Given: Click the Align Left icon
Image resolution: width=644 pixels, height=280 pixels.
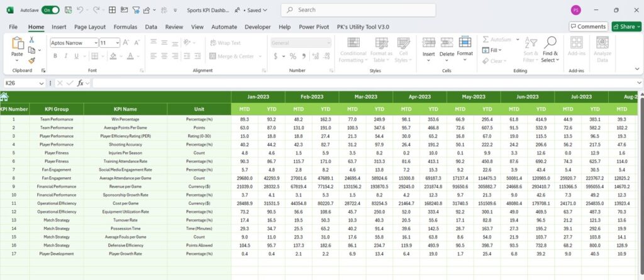Looking at the screenshot, I should tap(153, 56).
